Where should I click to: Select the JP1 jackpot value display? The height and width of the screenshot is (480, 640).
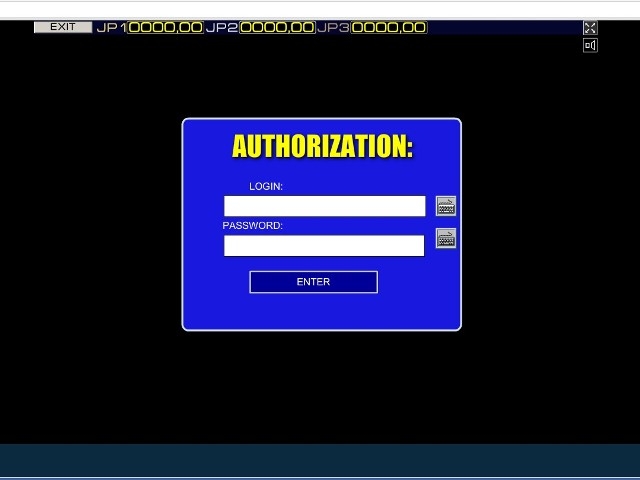(x=165, y=28)
